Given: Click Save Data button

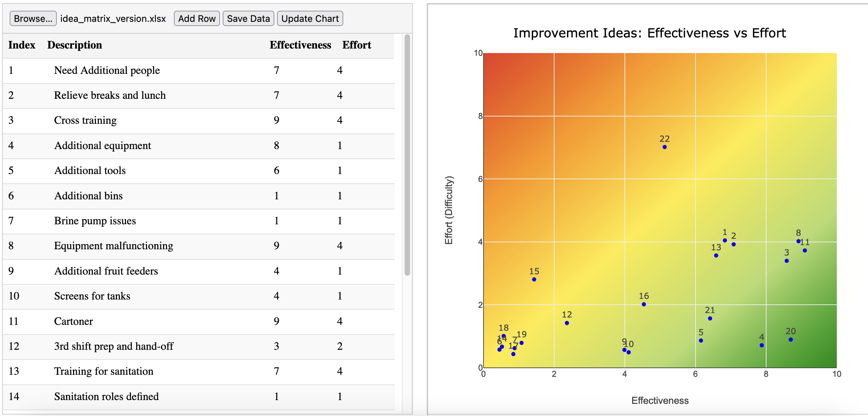Looking at the screenshot, I should [x=248, y=19].
